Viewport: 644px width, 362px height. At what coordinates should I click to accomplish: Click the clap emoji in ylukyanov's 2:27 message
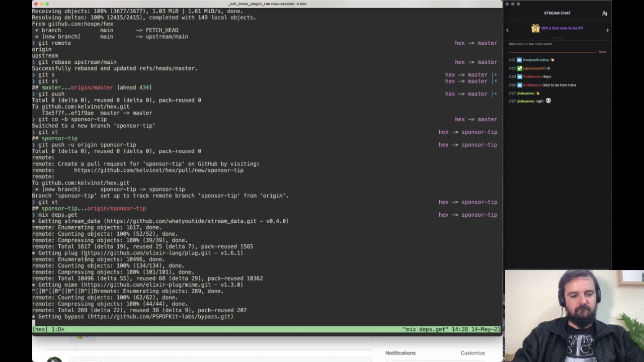[538, 93]
